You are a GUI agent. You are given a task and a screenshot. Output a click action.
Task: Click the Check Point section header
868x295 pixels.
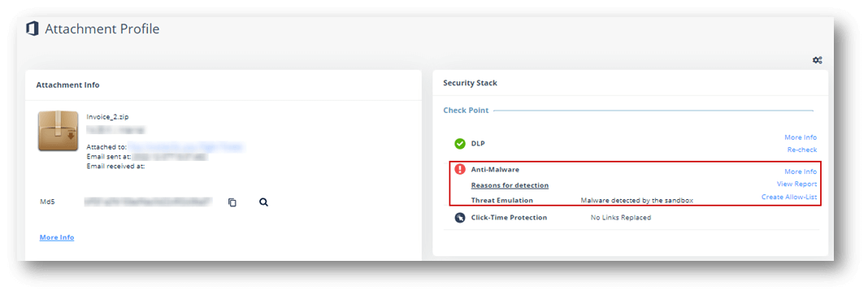tap(467, 111)
